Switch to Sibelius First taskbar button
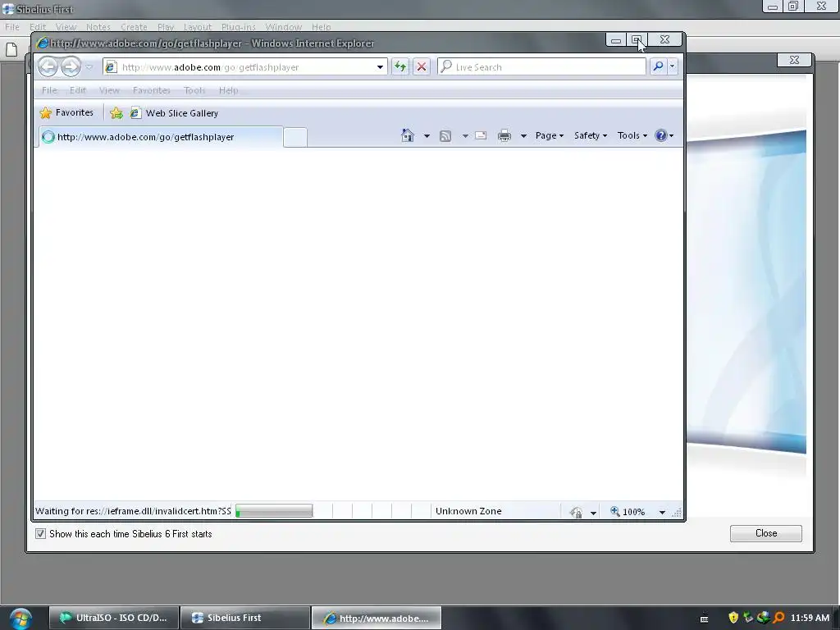 click(x=245, y=618)
